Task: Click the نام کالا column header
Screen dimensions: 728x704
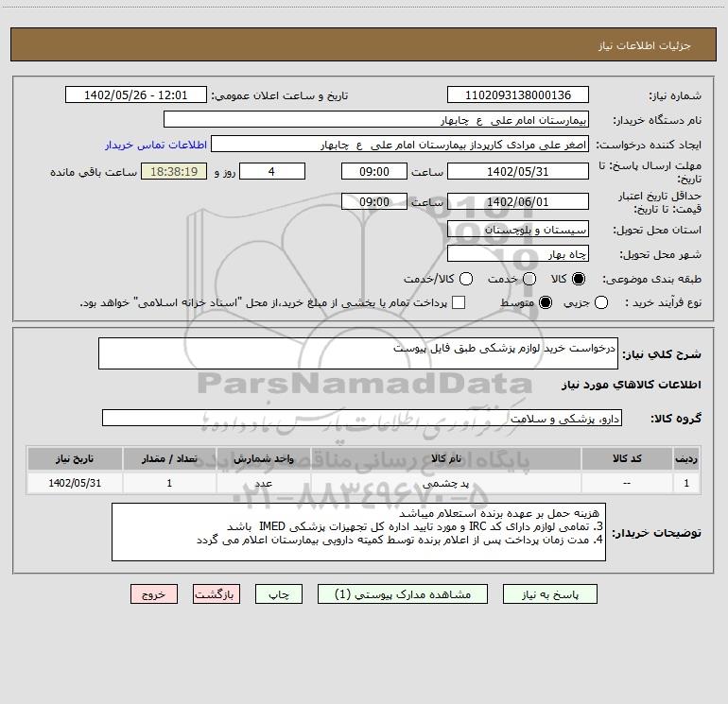Action: [446, 459]
